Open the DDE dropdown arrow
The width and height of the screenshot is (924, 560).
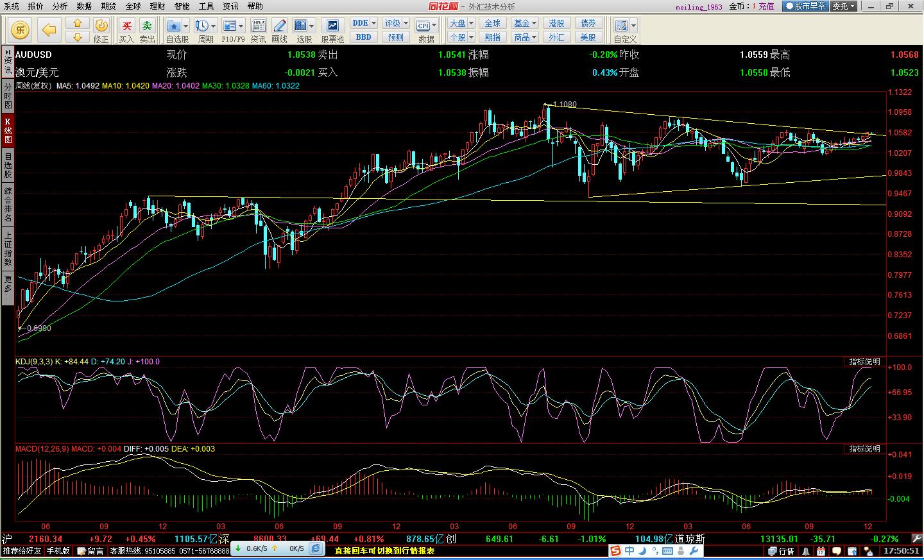click(x=373, y=23)
